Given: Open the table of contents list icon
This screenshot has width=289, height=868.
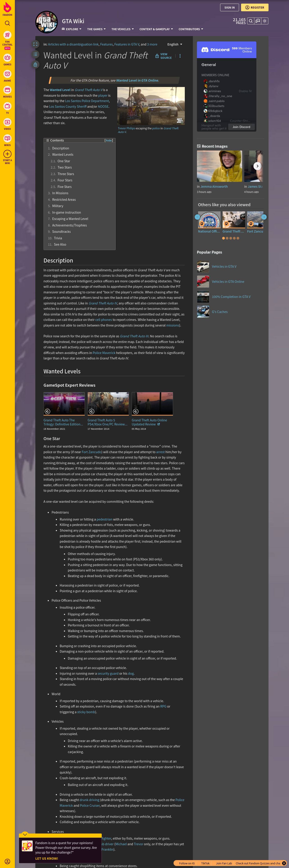Looking at the screenshot, I should [x=35, y=54].
